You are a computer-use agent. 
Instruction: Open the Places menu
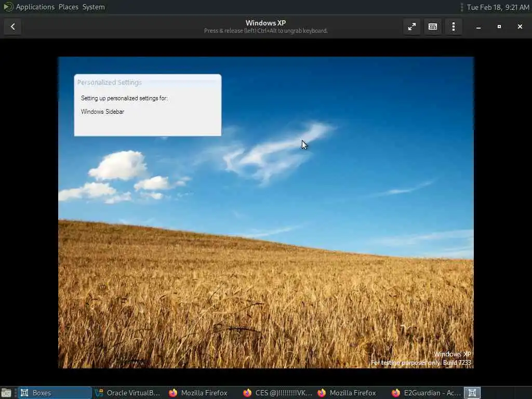tap(68, 7)
